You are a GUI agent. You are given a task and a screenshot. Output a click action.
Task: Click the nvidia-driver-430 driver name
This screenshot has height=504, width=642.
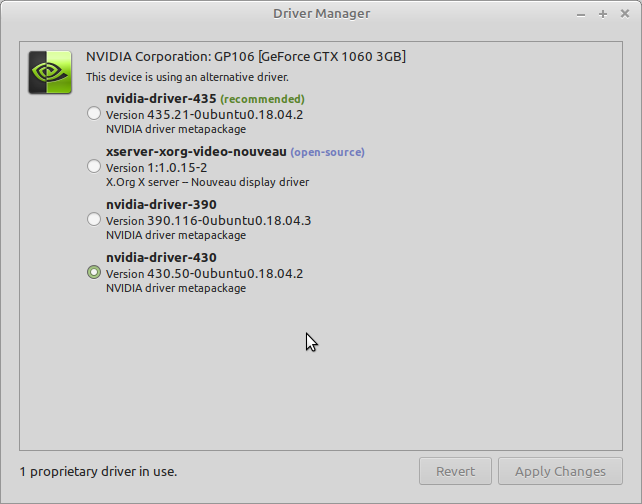[161, 258]
